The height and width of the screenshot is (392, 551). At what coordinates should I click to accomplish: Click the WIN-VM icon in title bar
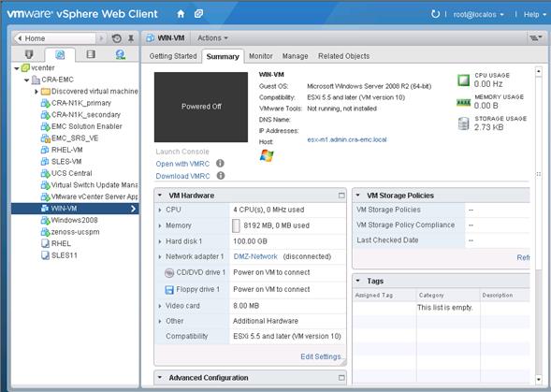pos(150,38)
